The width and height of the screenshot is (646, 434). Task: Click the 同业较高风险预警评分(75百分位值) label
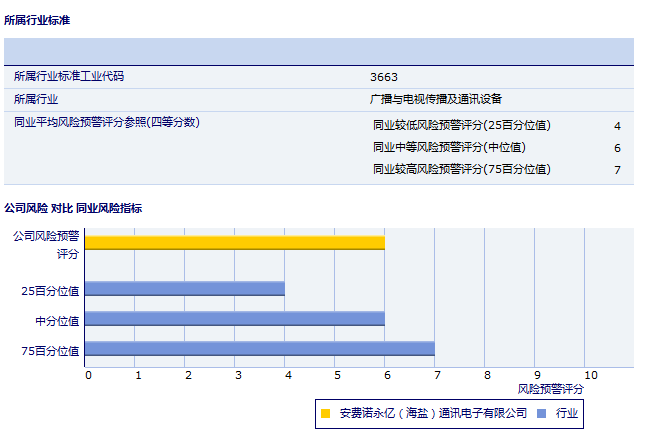point(461,169)
